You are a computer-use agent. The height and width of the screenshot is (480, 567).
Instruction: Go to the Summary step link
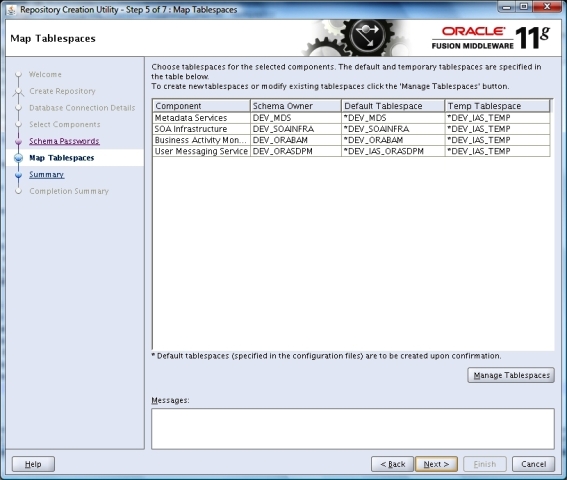(46, 174)
